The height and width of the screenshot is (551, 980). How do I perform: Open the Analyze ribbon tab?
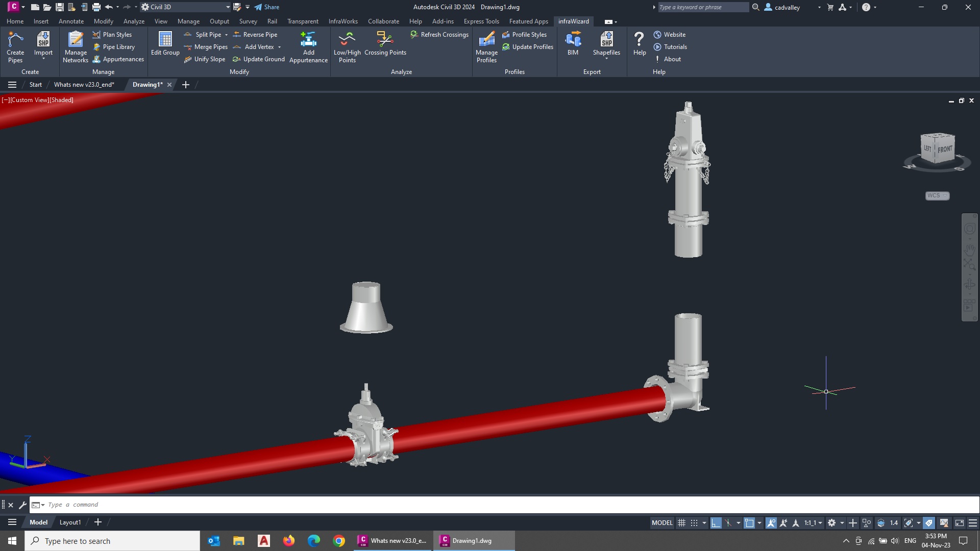pos(134,21)
